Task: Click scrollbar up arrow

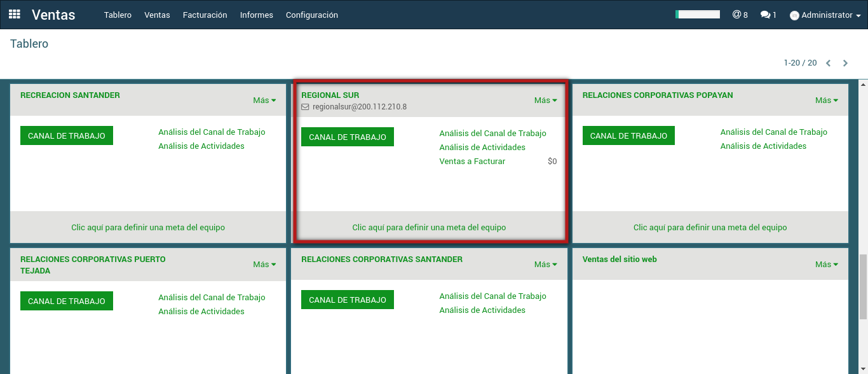Action: [862, 84]
